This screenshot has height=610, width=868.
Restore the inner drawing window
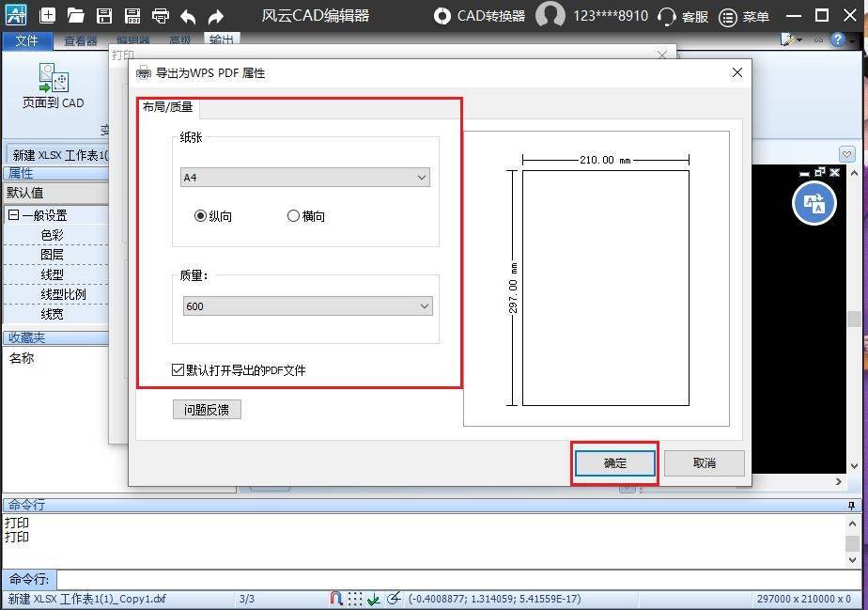pyautogui.click(x=820, y=172)
